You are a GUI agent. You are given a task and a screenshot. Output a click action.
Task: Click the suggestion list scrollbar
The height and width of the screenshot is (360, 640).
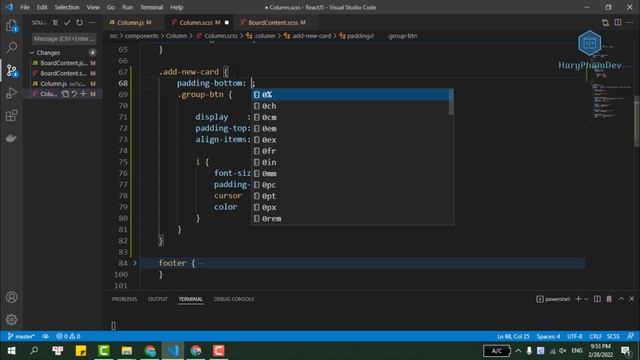451,102
